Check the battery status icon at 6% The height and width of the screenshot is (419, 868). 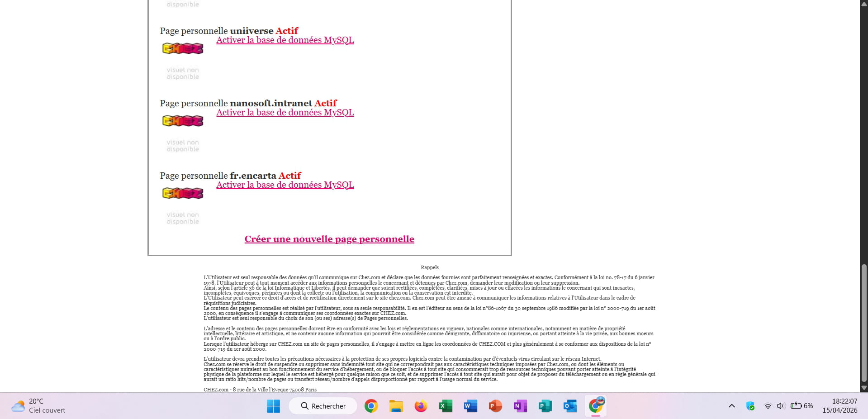click(802, 406)
